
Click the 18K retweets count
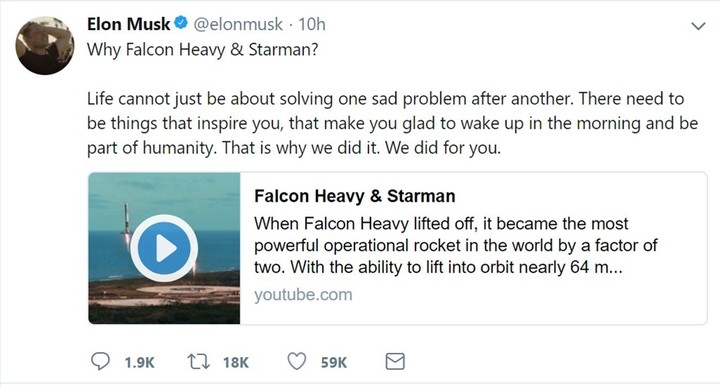pos(236,363)
